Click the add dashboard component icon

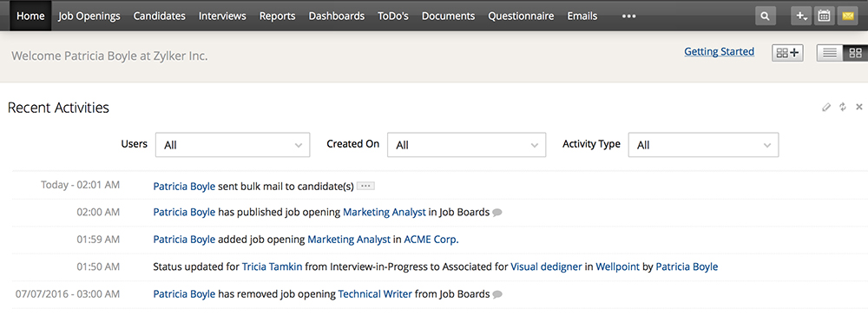click(788, 53)
